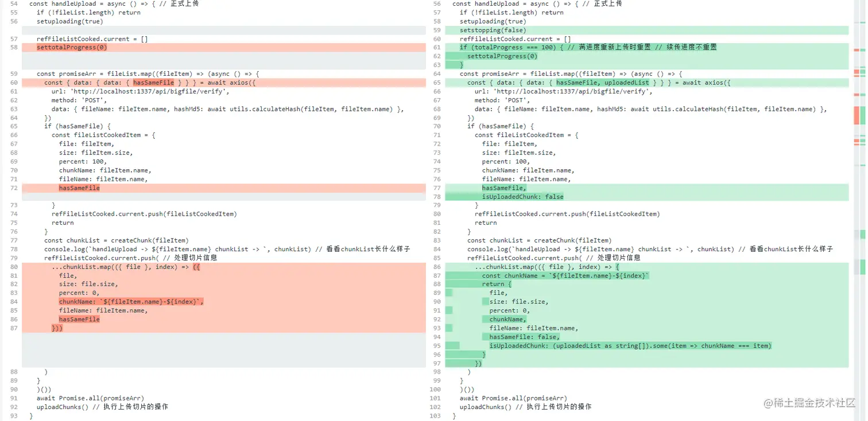Click left '...chunkList.map' line 80
The width and height of the screenshot is (868, 421).
click(126, 267)
